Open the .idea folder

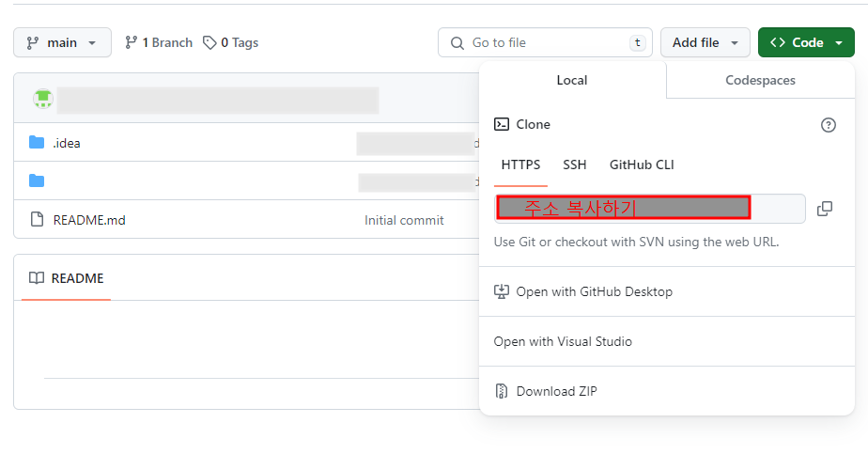[67, 143]
